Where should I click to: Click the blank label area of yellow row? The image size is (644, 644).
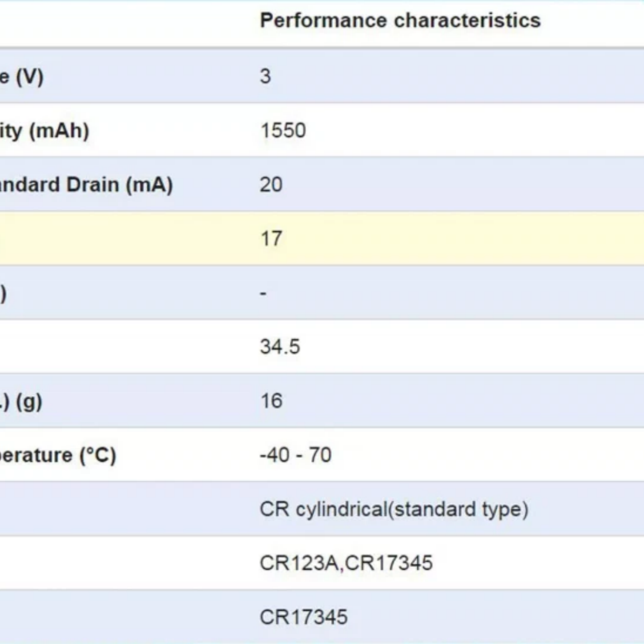tap(114, 239)
